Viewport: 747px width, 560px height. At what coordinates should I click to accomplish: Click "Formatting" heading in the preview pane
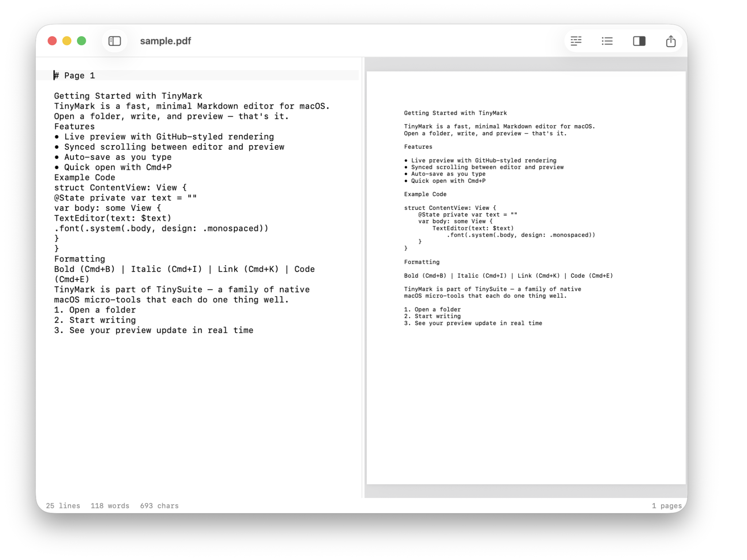coord(421,262)
